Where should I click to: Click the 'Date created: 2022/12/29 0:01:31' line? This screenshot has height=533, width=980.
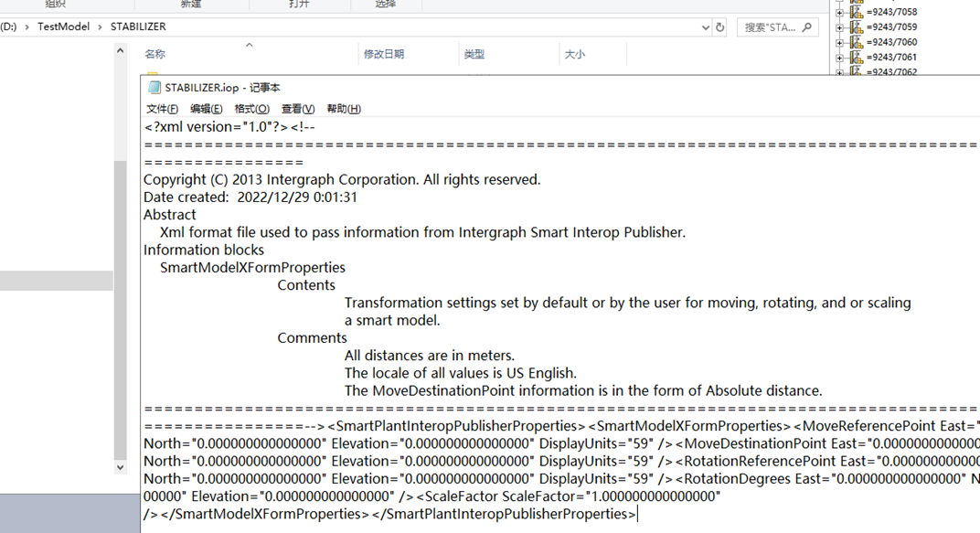(x=250, y=197)
